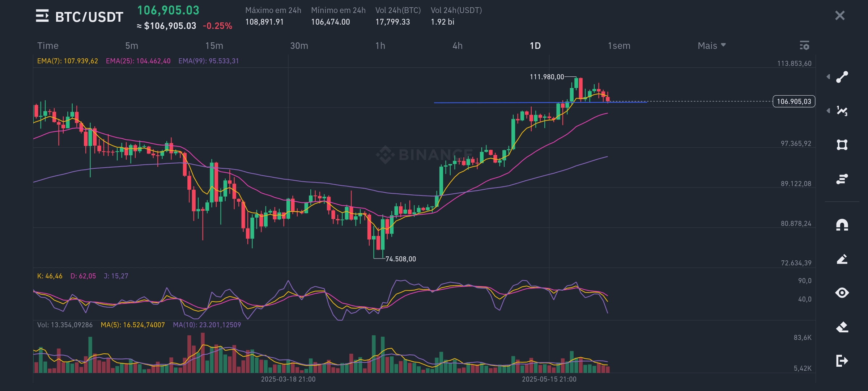Expand wave tool options arrow

tap(828, 111)
